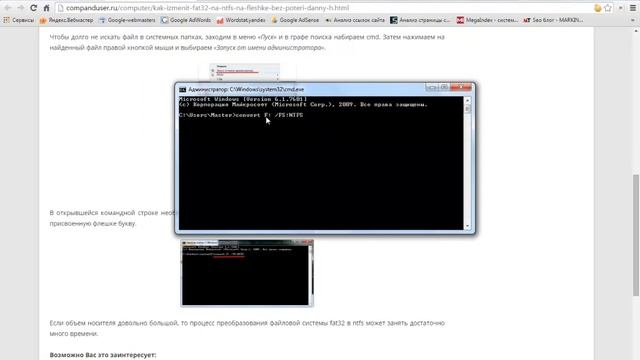Close the Администратор cmd.exe window
The image size is (640, 360).
click(461, 87)
